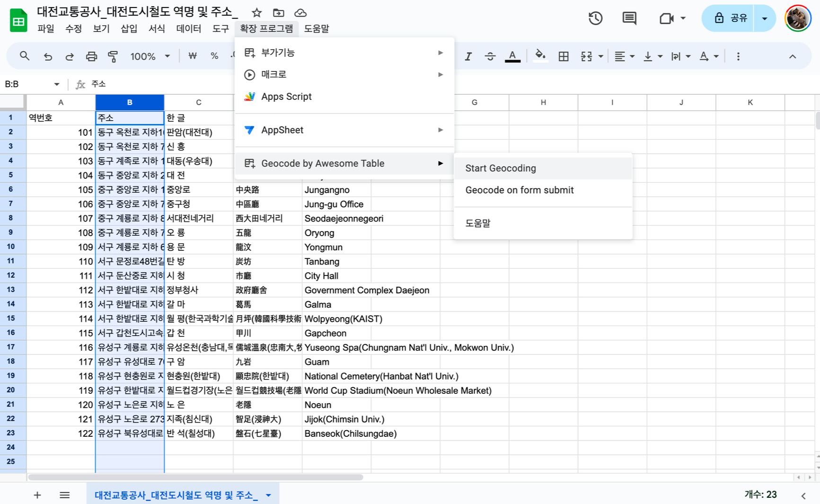Undo the last action
Image resolution: width=820 pixels, height=504 pixels.
[x=48, y=56]
